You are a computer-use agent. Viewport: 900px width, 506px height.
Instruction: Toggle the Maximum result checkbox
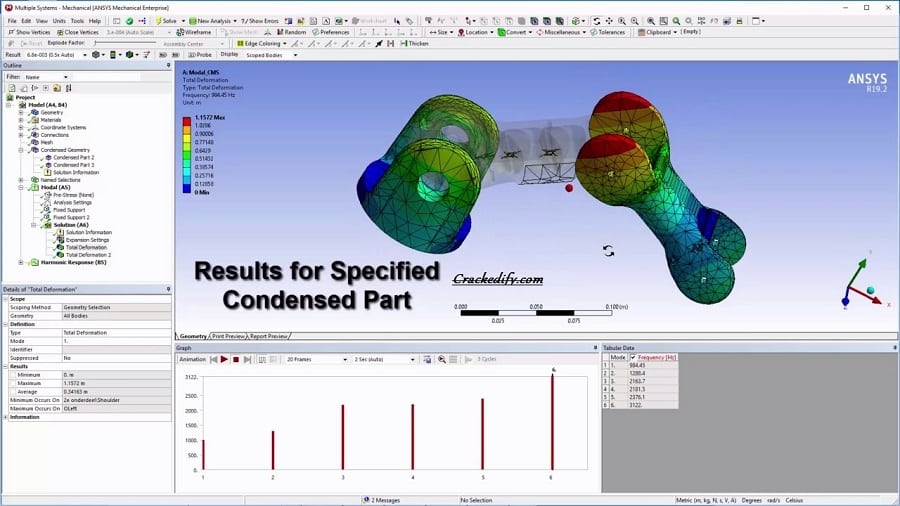point(13,383)
